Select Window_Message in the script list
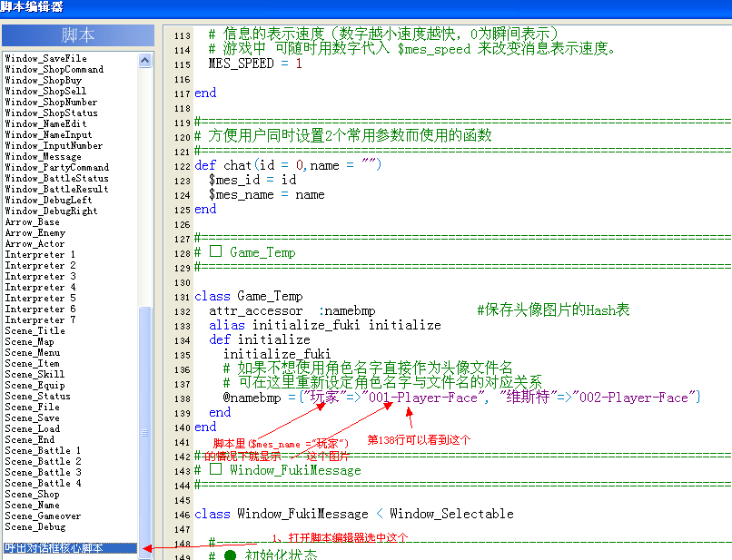The height and width of the screenshot is (560, 732). pyautogui.click(x=43, y=156)
